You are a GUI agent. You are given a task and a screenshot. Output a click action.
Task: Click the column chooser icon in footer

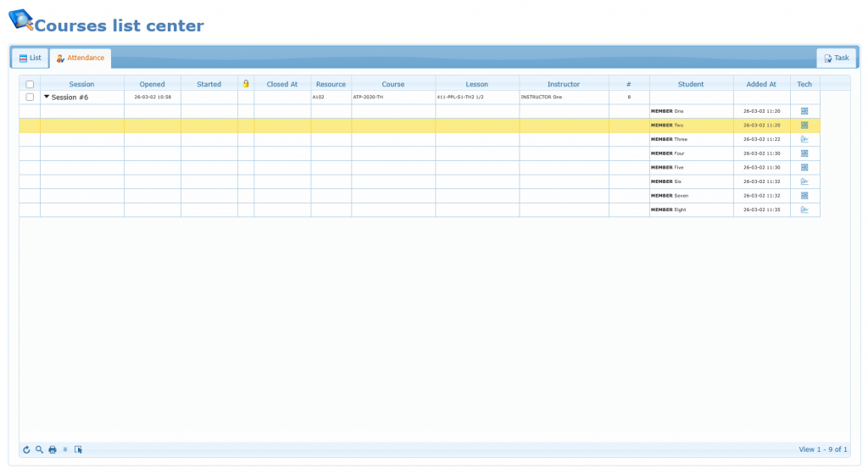[79, 449]
